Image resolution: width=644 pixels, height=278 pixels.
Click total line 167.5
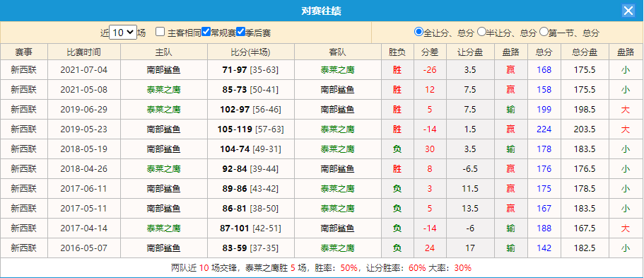pos(585,228)
